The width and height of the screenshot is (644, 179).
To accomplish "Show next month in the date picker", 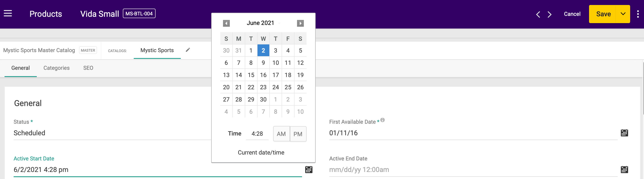I will pyautogui.click(x=300, y=23).
